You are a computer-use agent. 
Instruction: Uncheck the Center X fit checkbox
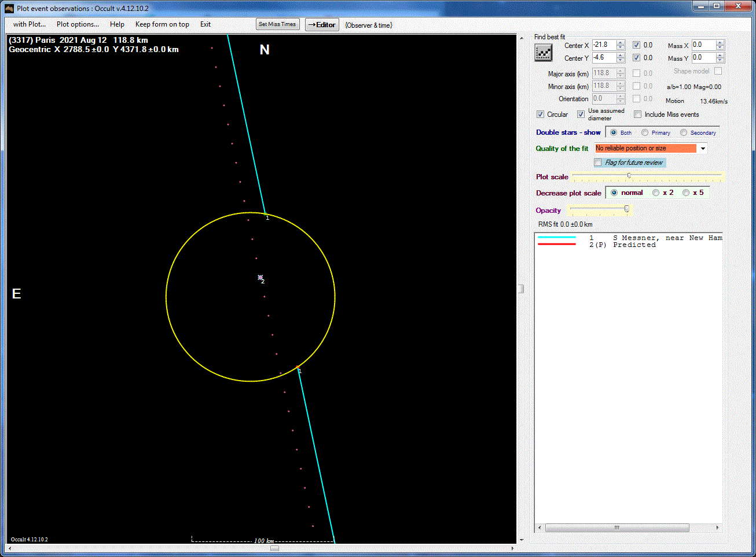pyautogui.click(x=636, y=45)
